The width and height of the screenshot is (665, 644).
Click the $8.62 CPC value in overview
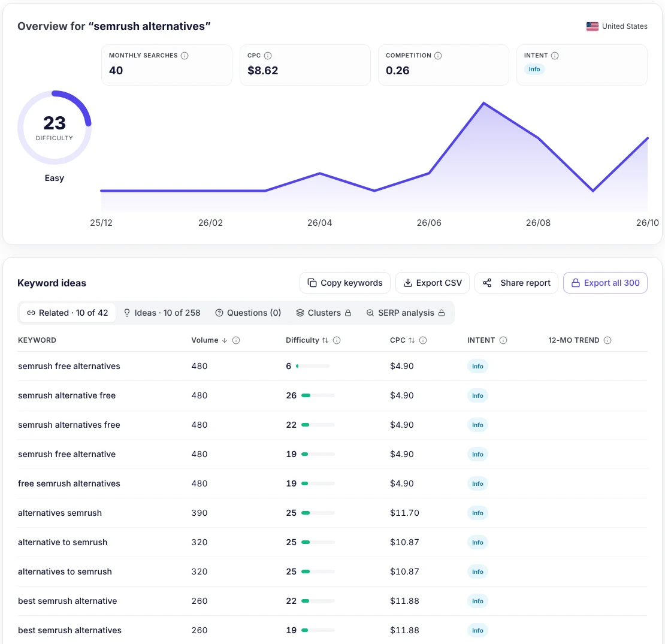tap(263, 70)
